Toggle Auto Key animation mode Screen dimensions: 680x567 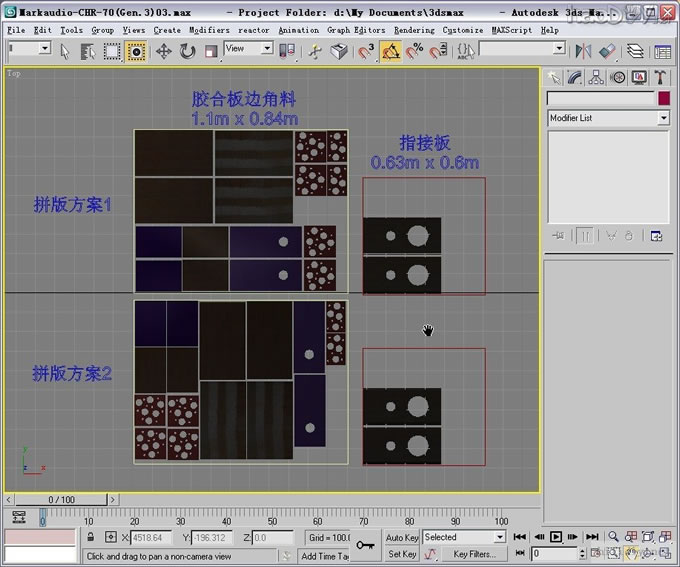402,538
